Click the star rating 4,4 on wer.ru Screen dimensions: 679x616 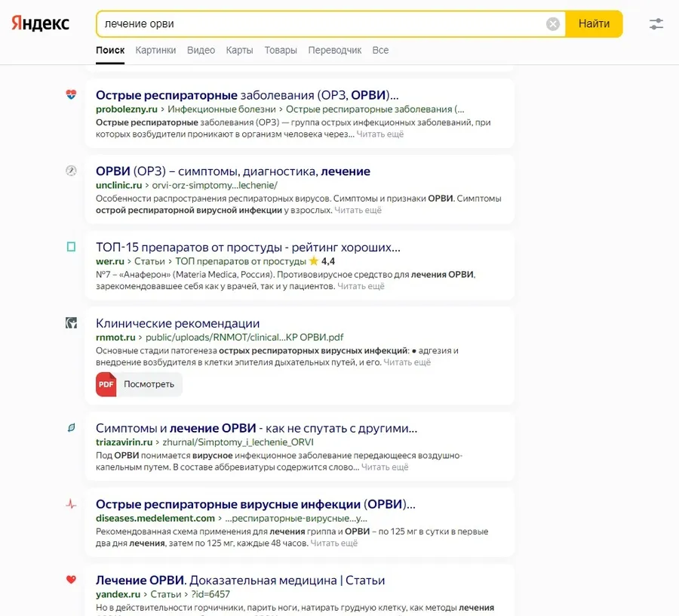click(322, 261)
